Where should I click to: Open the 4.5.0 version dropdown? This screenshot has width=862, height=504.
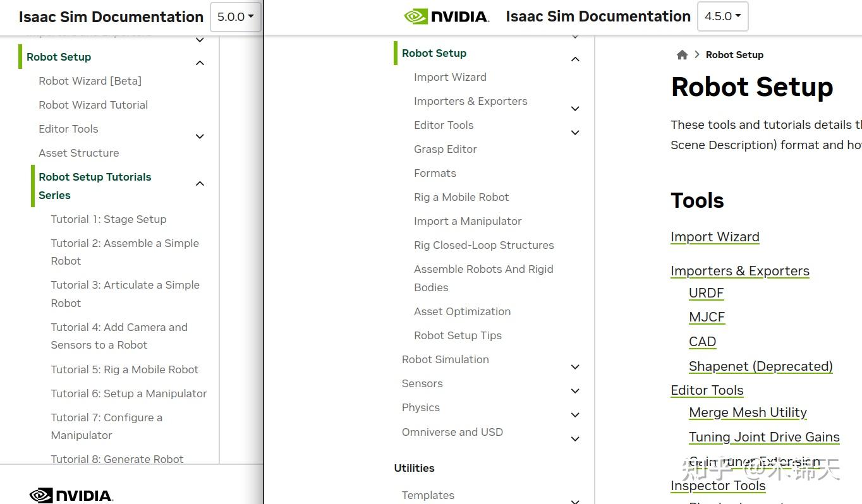(722, 16)
